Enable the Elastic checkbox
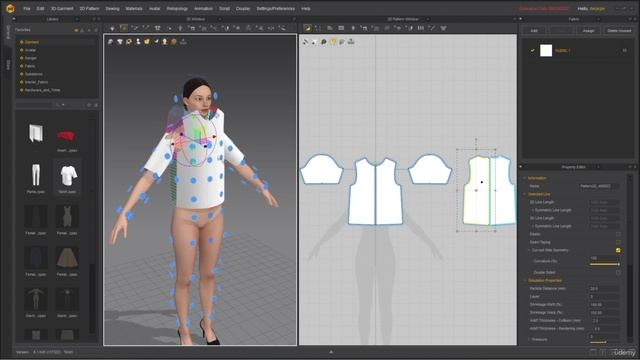 pos(618,234)
